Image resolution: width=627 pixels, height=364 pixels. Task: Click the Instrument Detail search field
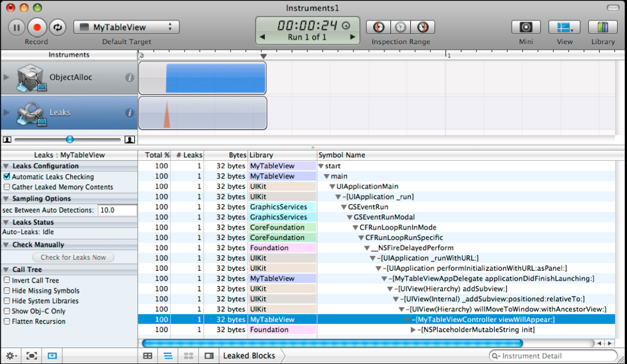[x=553, y=355]
